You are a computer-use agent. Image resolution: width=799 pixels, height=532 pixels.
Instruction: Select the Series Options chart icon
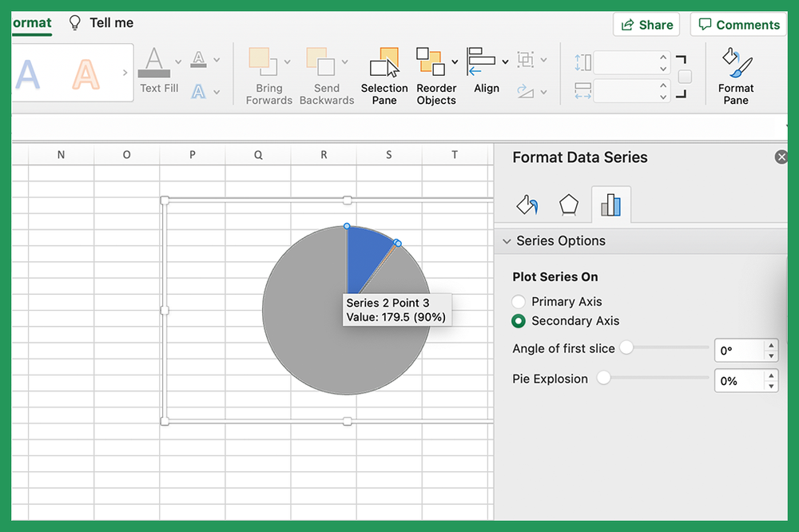click(610, 204)
